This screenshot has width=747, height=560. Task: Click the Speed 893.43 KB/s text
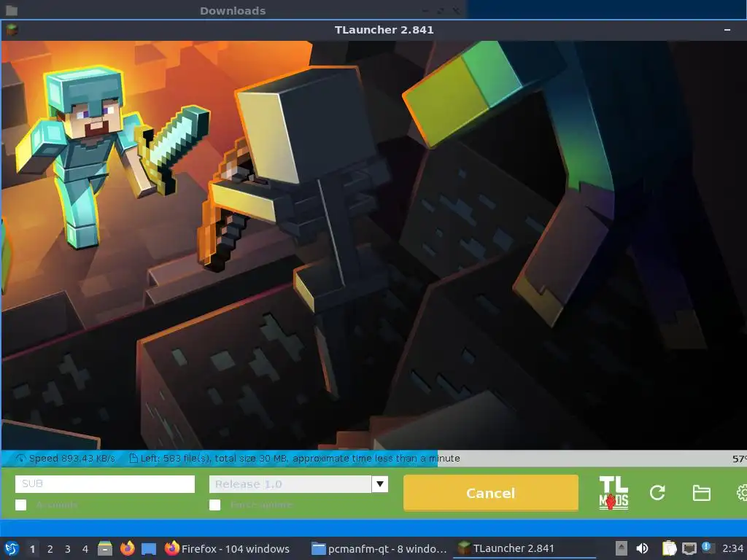point(72,459)
